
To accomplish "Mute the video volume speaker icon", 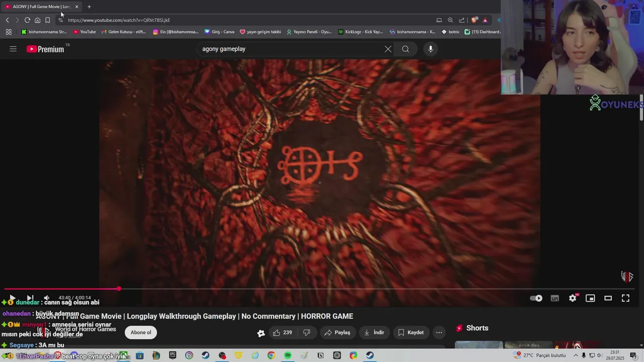I will [47, 298].
